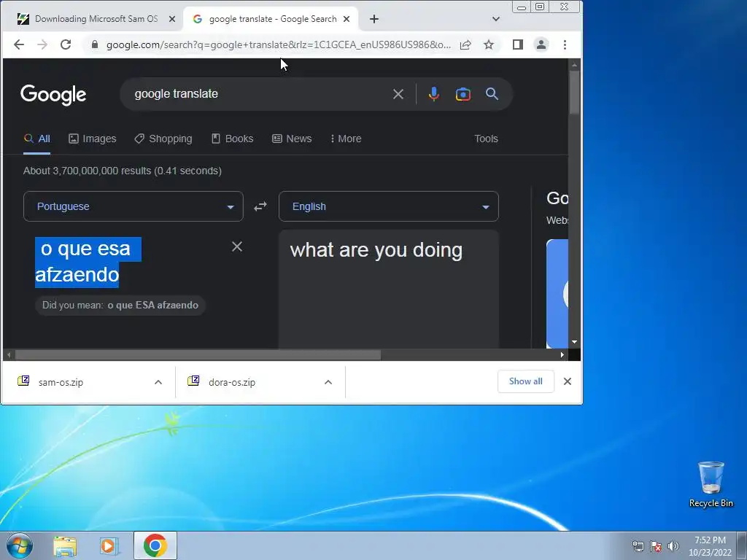The height and width of the screenshot is (560, 747).
Task: Open the Chrome side panel
Action: coord(518,44)
